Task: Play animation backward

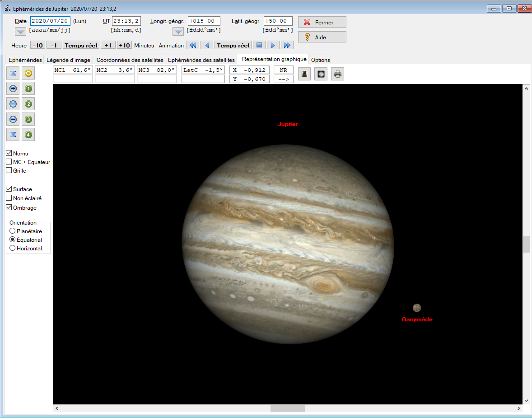Action: 207,45
